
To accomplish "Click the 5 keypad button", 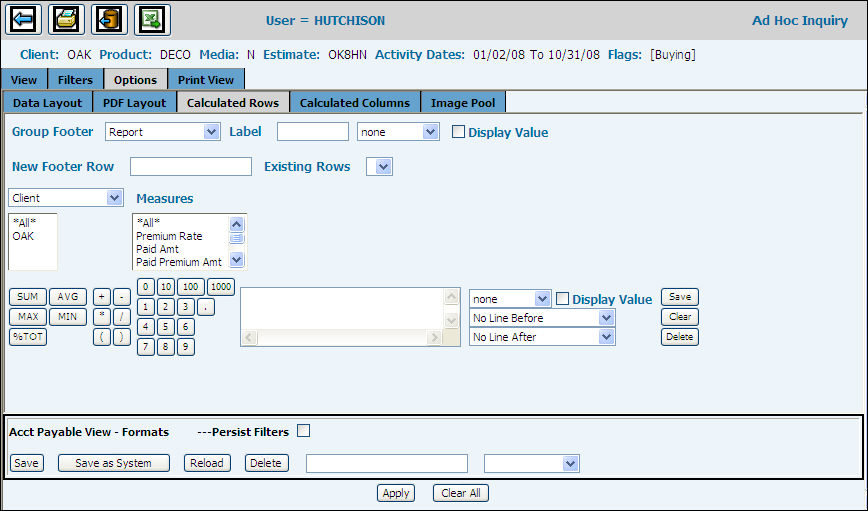I will tap(166, 327).
